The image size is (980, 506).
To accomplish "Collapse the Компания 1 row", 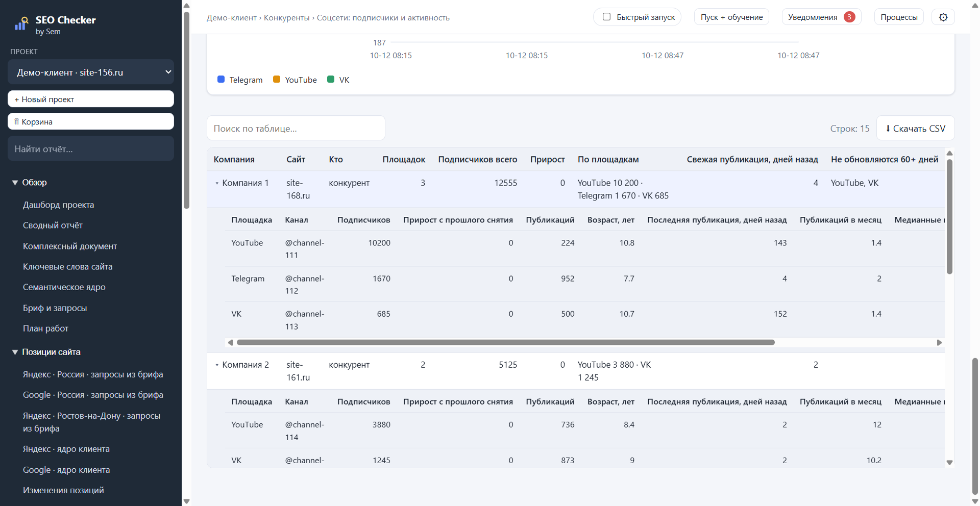I will 217,183.
